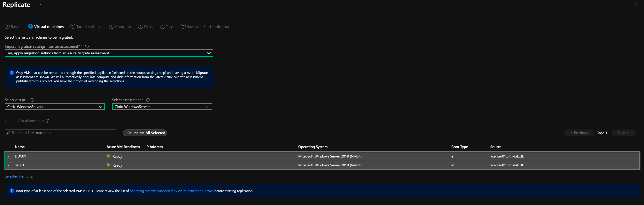Open Review + Start replication tab
Viewport: 644px width, 205px height.
(205, 27)
